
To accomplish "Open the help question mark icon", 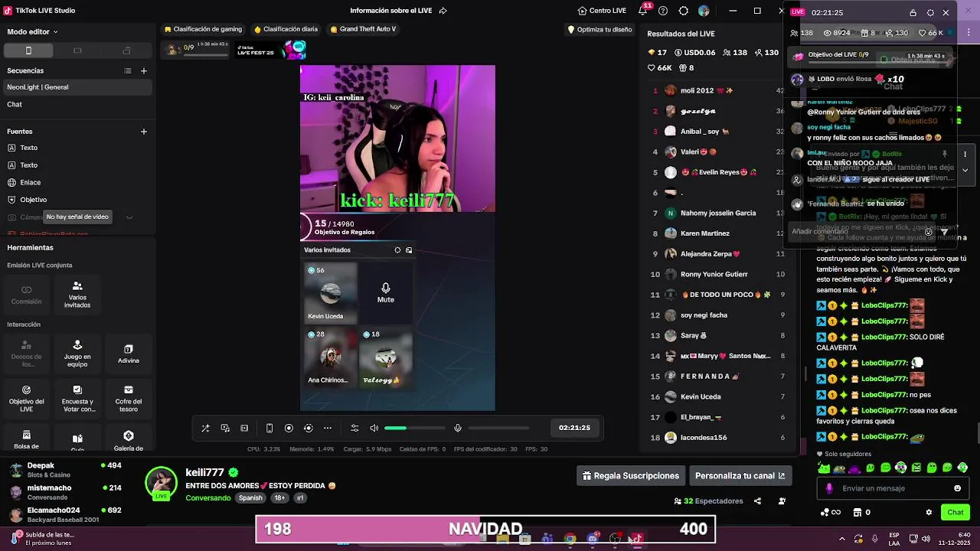I will [x=663, y=11].
